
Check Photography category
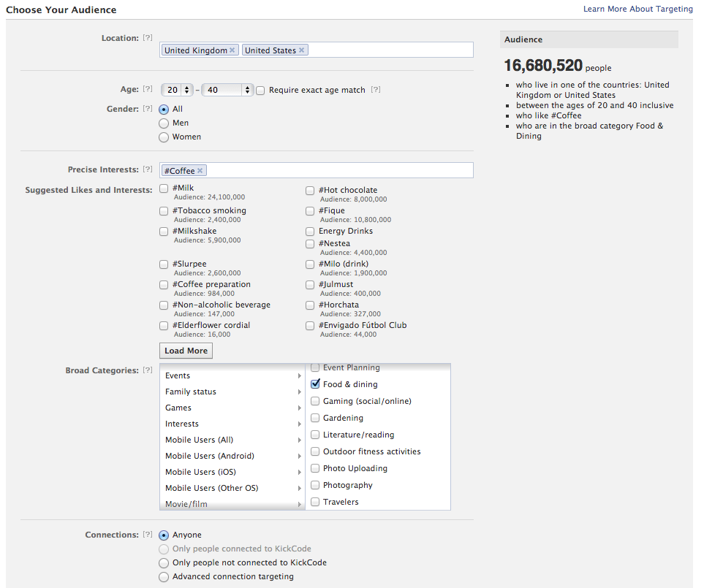coord(315,485)
